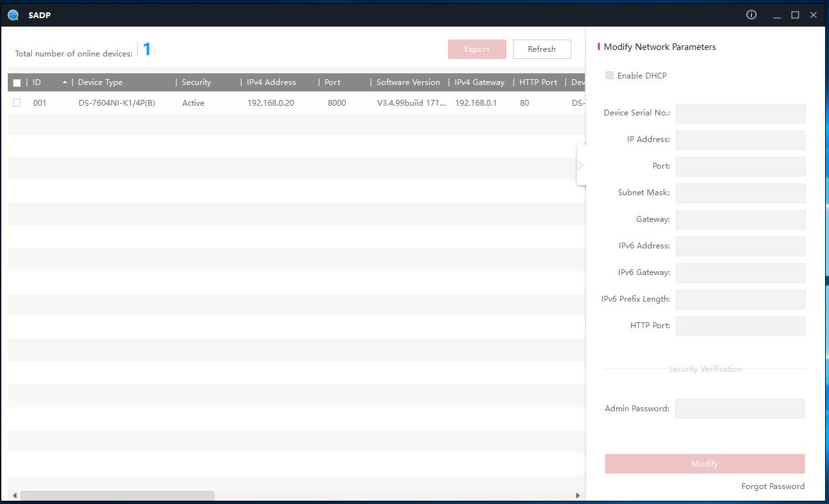The height and width of the screenshot is (504, 829).
Task: Maximize the SADP window
Action: point(795,15)
